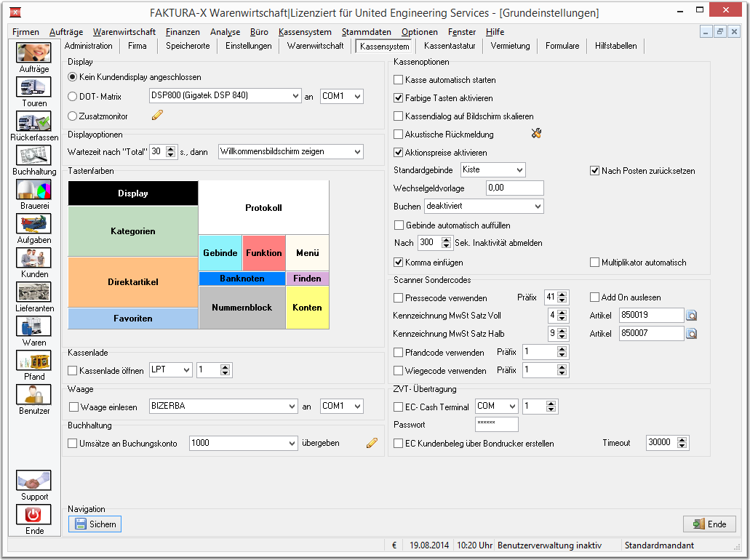Viewport: 750px width, 560px height.
Task: Enable Kasse automatisch starten checkbox
Action: [x=399, y=80]
